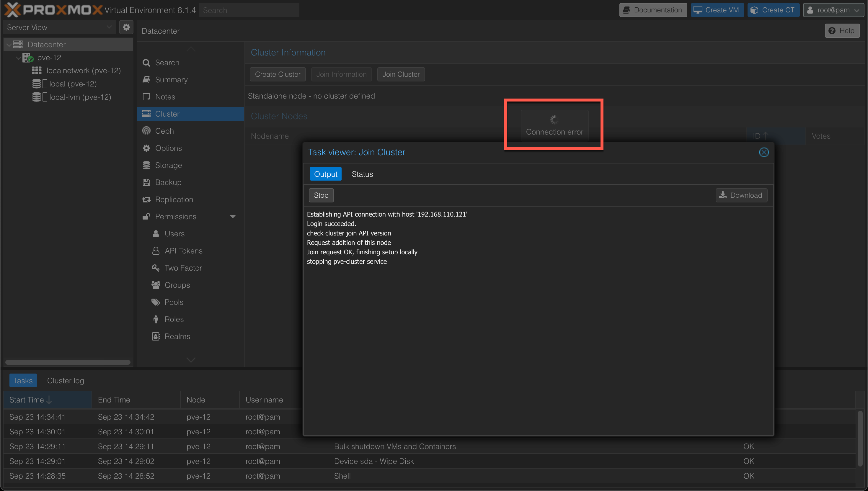The width and height of the screenshot is (868, 491).
Task: Click the pve-12 node icon
Action: (x=28, y=58)
